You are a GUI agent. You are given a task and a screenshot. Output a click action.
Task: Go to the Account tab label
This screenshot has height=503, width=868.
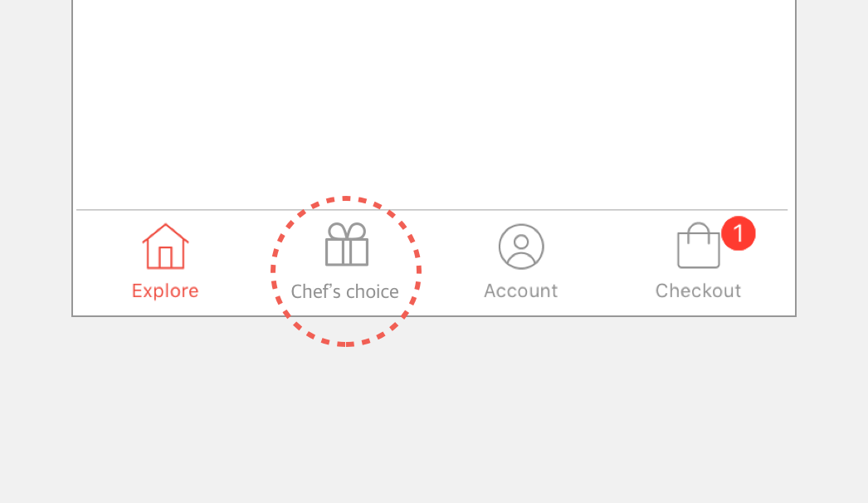pos(521,291)
